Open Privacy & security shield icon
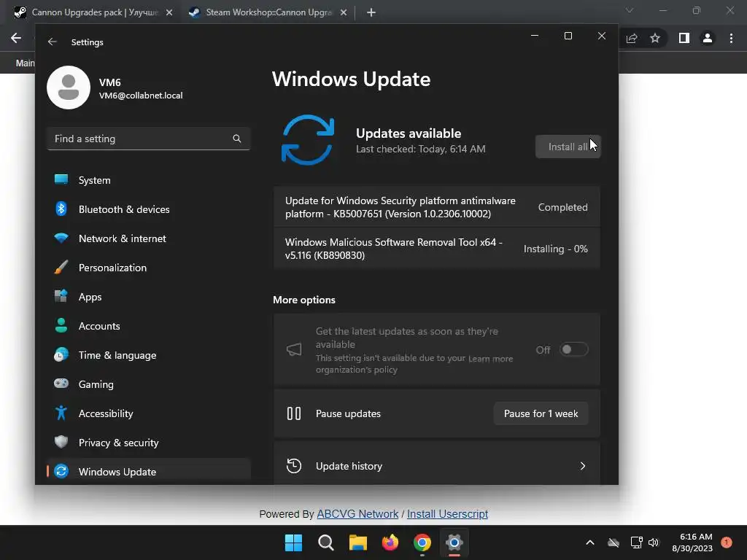The height and width of the screenshot is (560, 747). click(x=61, y=442)
